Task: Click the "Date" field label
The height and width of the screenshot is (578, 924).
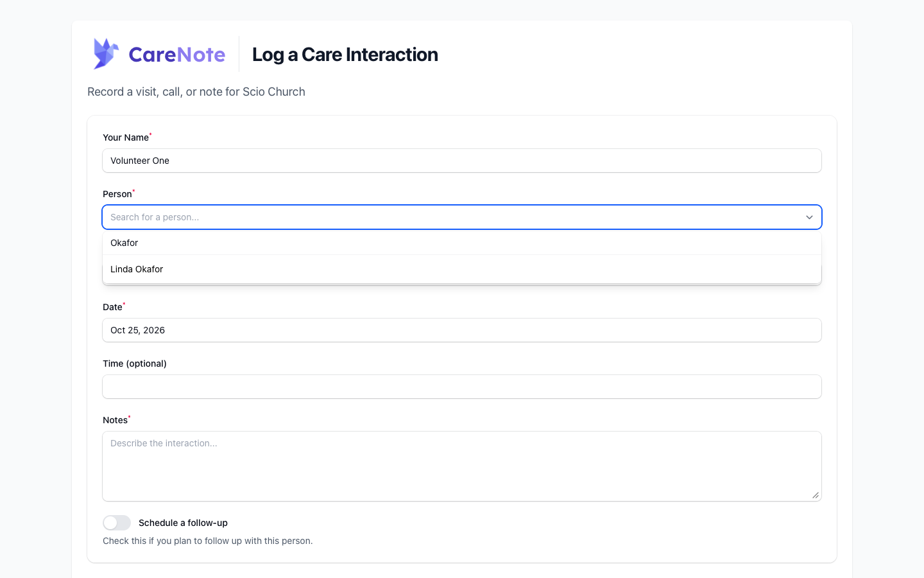Action: (112, 307)
